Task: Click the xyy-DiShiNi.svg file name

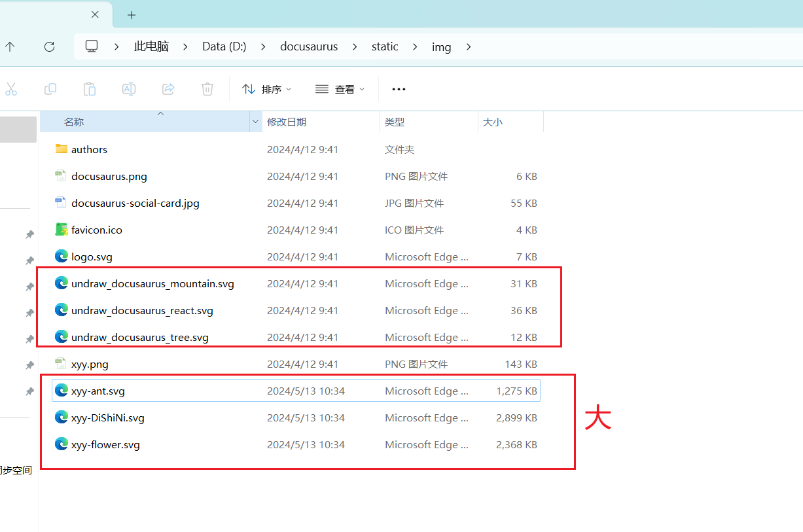Action: tap(108, 417)
